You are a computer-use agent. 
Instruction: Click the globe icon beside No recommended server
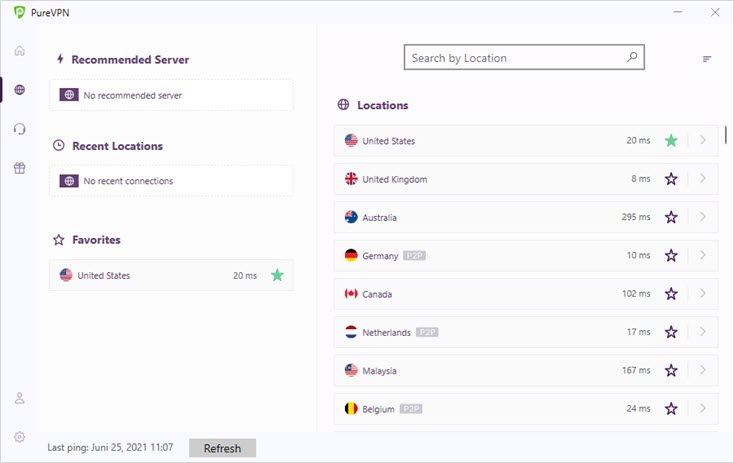pos(69,95)
